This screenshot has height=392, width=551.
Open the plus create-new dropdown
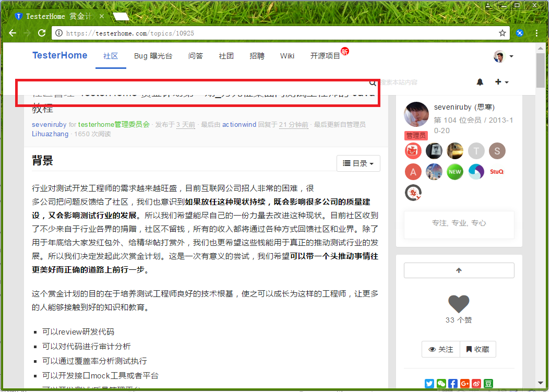pyautogui.click(x=501, y=82)
